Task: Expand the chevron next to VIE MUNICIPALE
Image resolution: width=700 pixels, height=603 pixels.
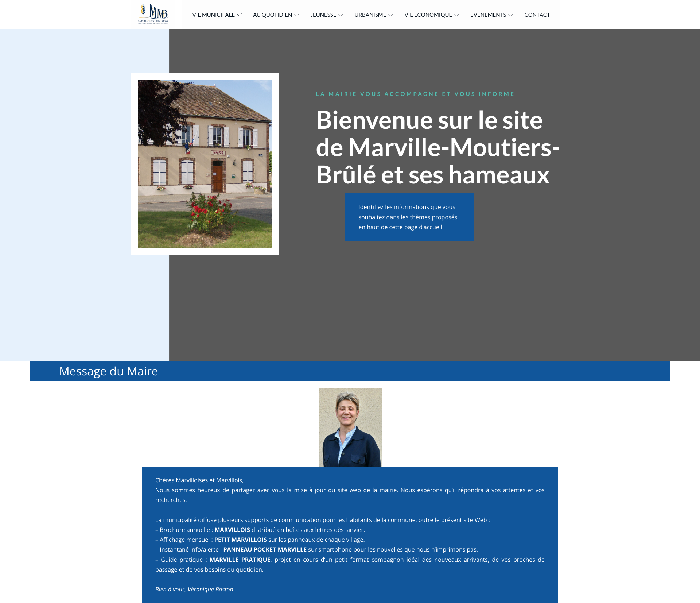Action: pyautogui.click(x=239, y=15)
